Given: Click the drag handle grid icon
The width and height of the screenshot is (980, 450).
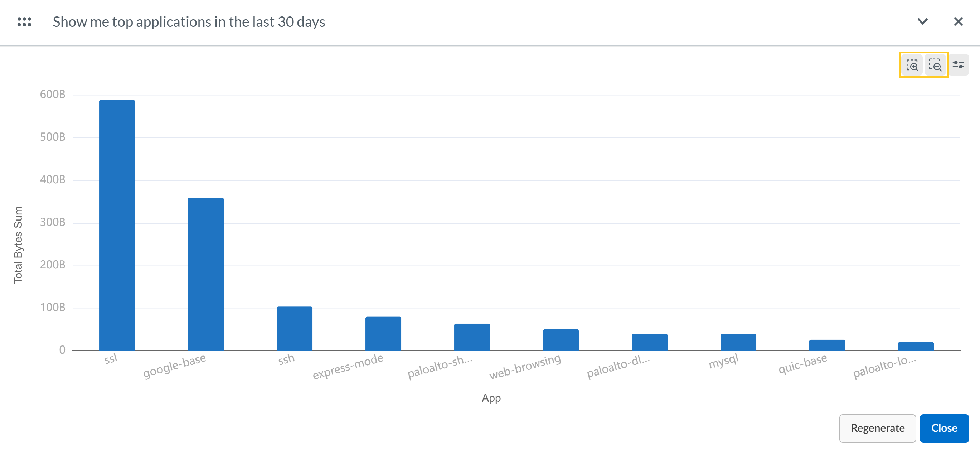Looking at the screenshot, I should pos(24,22).
